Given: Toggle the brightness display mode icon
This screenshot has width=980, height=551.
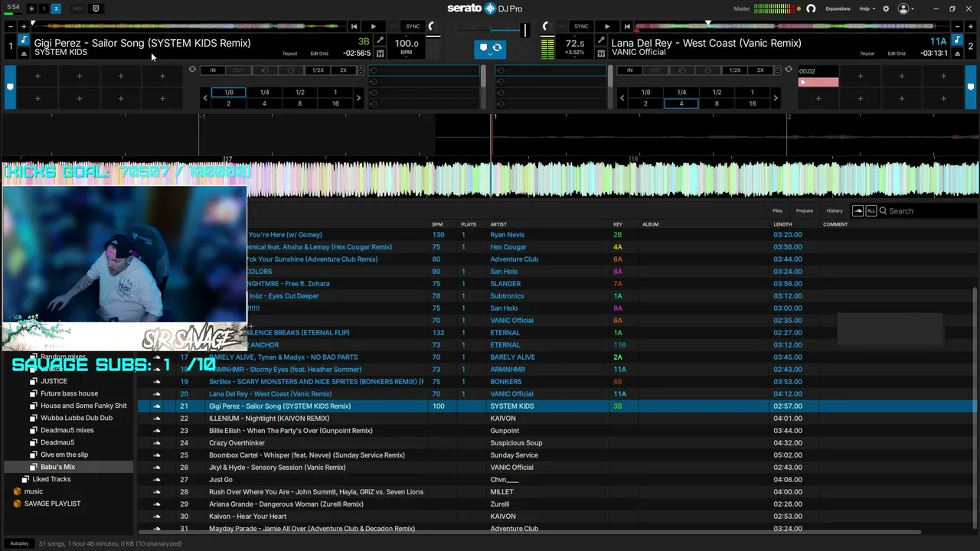Looking at the screenshot, I should point(31,8).
